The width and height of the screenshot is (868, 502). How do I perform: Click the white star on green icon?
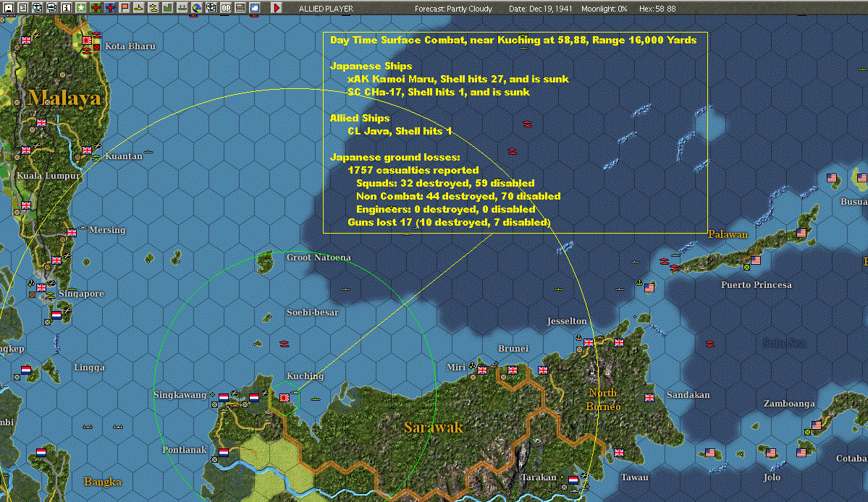click(x=81, y=8)
